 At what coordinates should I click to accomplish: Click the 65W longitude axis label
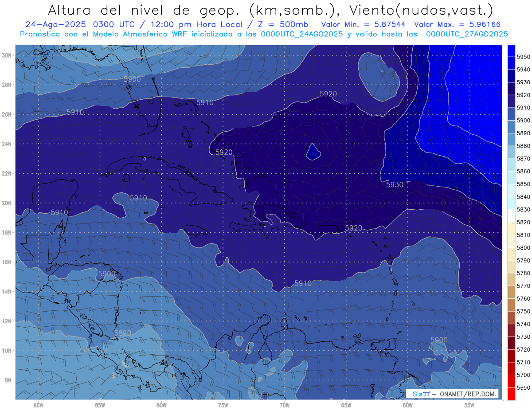pyautogui.click(x=346, y=405)
